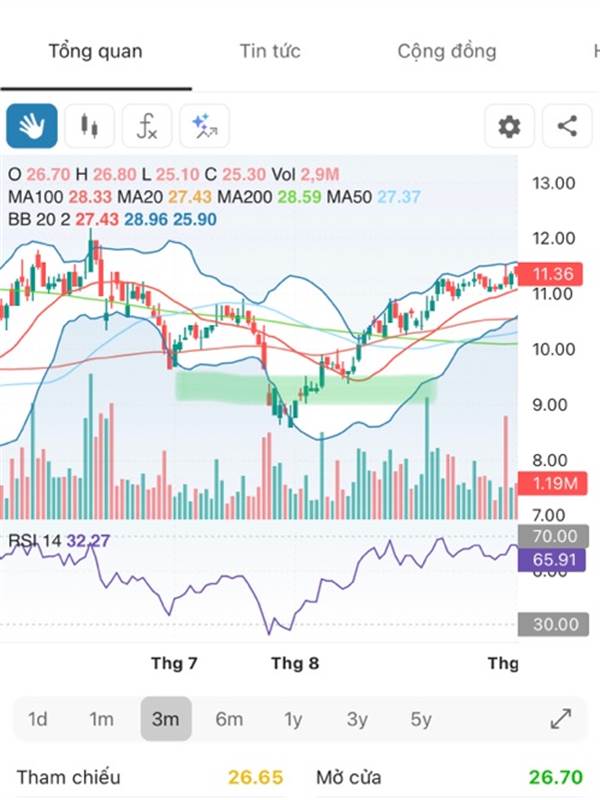
Task: Open the Tin tức tab
Action: (x=270, y=51)
